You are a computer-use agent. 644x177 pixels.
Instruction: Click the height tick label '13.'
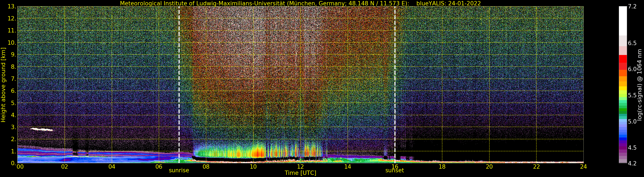click(x=12, y=6)
